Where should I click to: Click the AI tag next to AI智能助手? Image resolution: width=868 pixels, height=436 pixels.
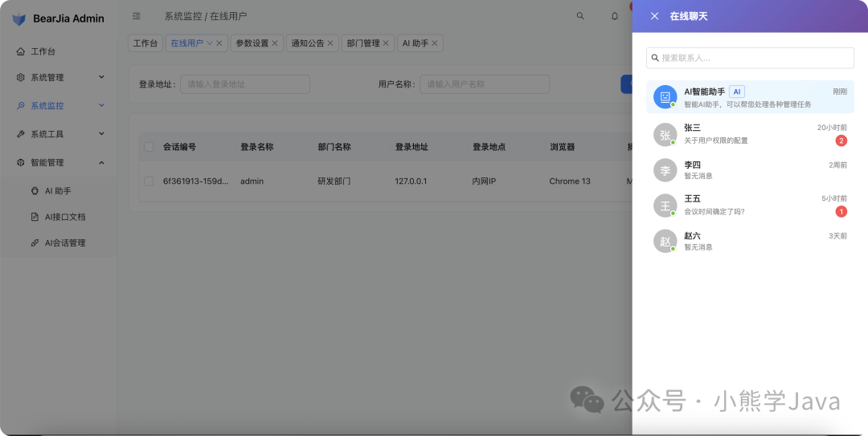(x=737, y=92)
